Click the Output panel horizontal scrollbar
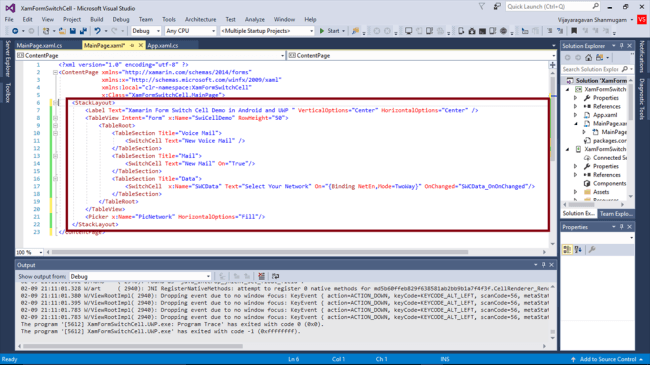Screen dimensions: 650x365 [x=133, y=346]
